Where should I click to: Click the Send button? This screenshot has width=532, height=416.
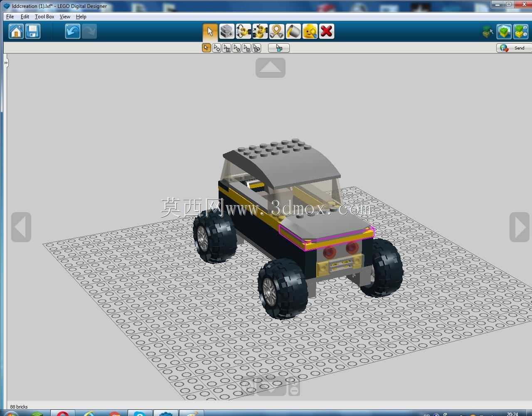pos(514,48)
